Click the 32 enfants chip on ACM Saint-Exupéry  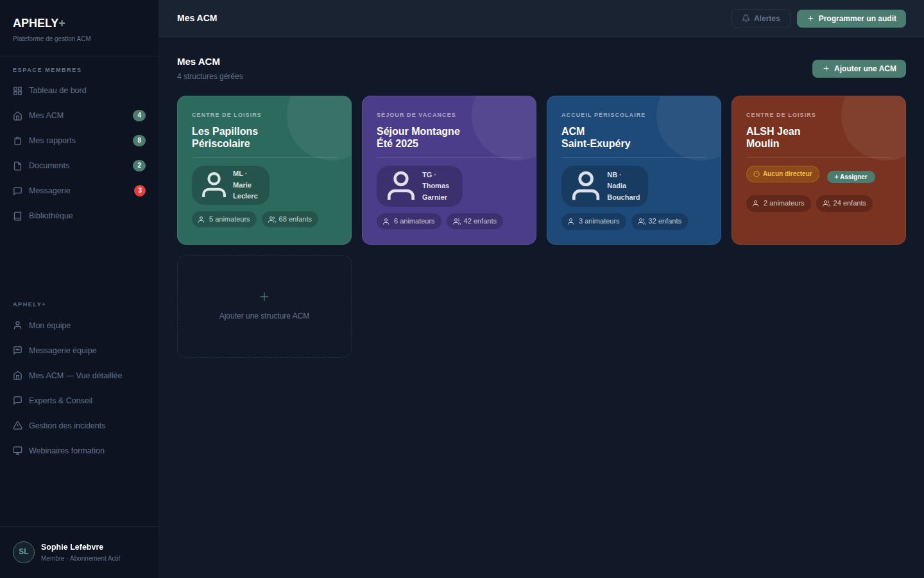click(x=659, y=222)
